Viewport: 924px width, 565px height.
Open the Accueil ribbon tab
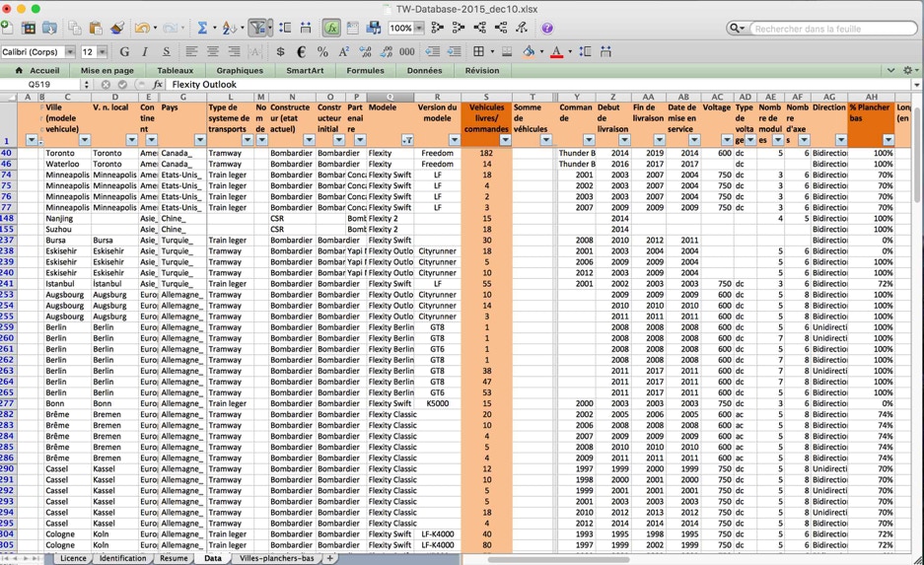click(x=38, y=70)
